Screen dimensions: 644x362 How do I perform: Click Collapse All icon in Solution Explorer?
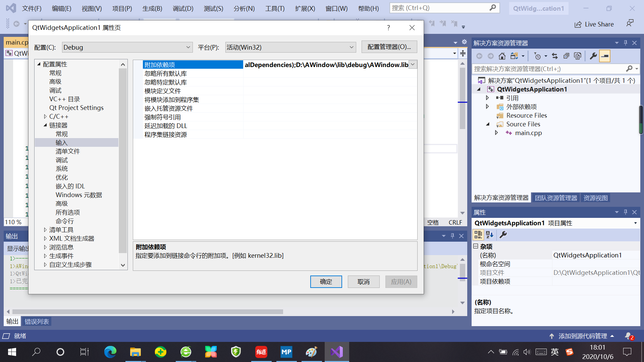click(566, 56)
